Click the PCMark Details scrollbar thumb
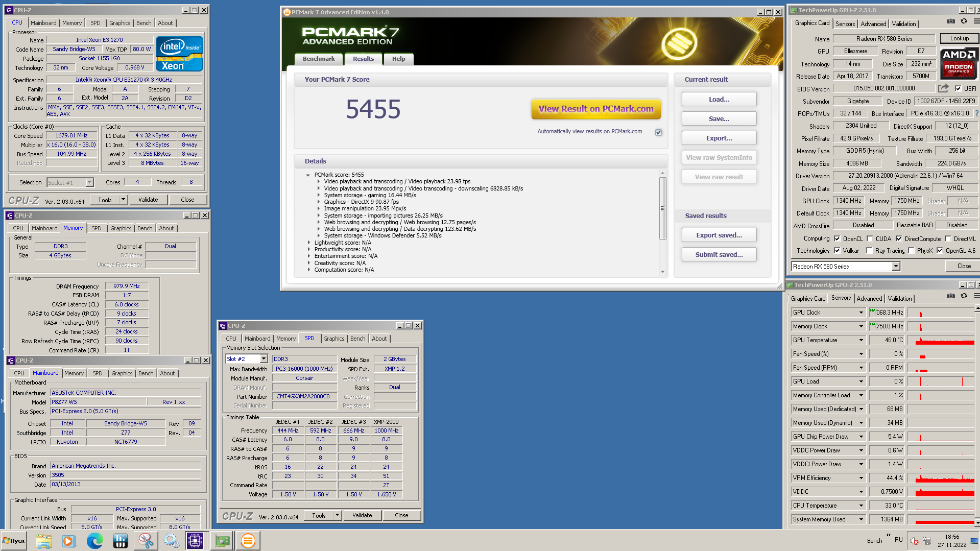 [662, 208]
